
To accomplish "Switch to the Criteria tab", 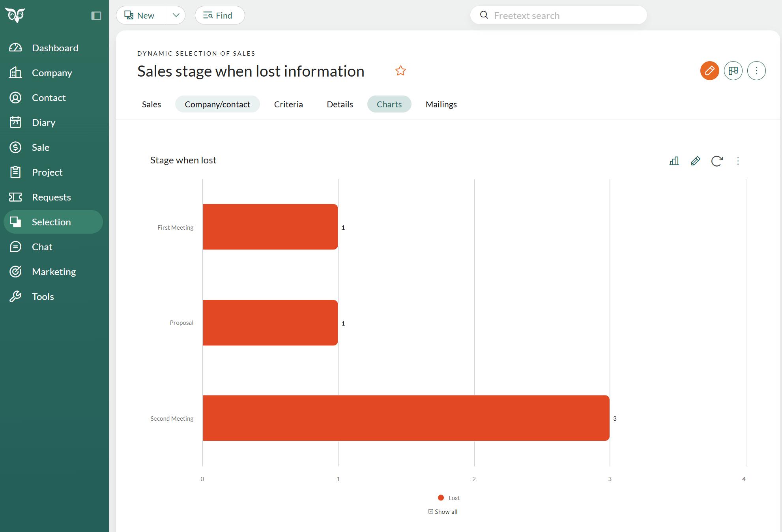I will (288, 104).
